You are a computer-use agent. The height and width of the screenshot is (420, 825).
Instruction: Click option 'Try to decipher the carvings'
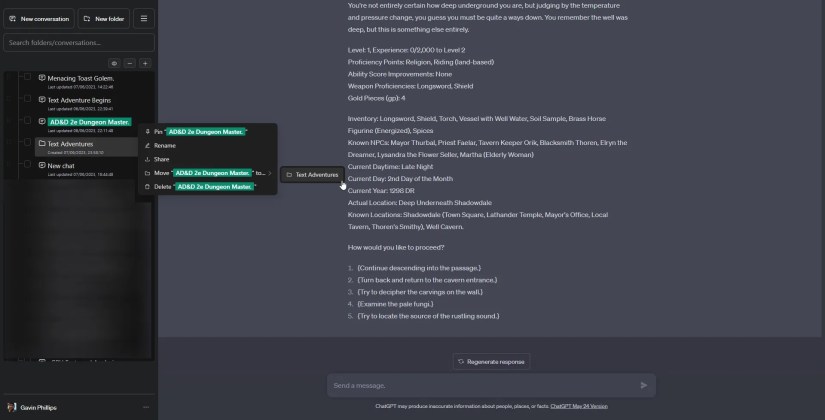(x=420, y=292)
